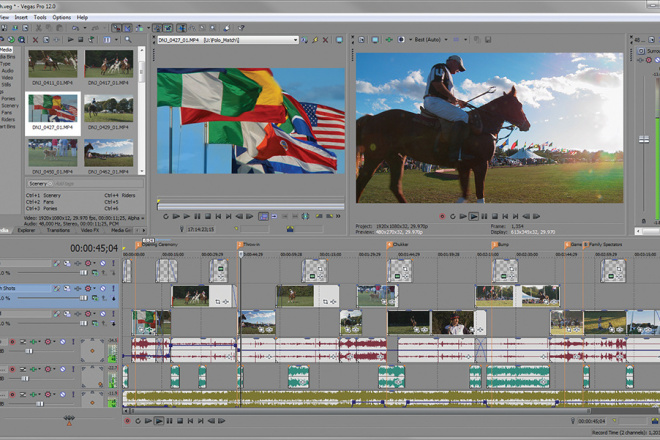The height and width of the screenshot is (440, 660).
Task: Click Surround master volume fader handle
Action: (x=644, y=139)
